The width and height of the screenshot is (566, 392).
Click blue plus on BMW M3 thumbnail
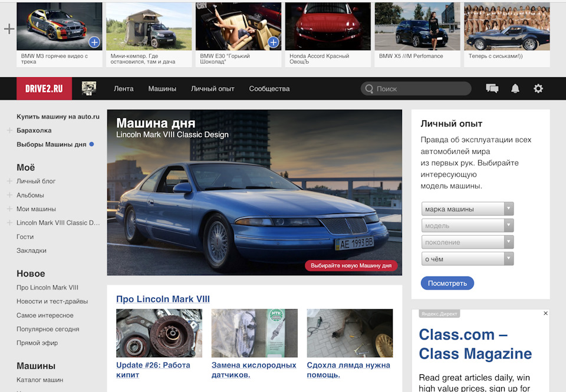[x=94, y=42]
